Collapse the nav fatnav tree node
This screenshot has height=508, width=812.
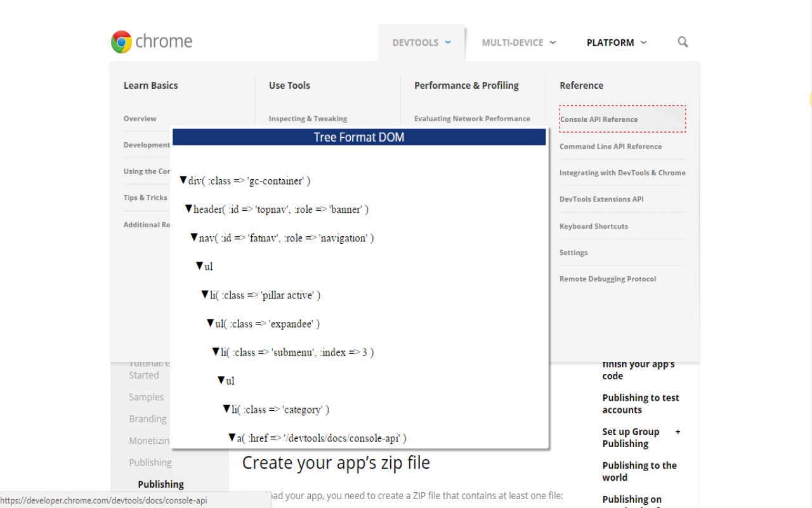[x=194, y=238]
